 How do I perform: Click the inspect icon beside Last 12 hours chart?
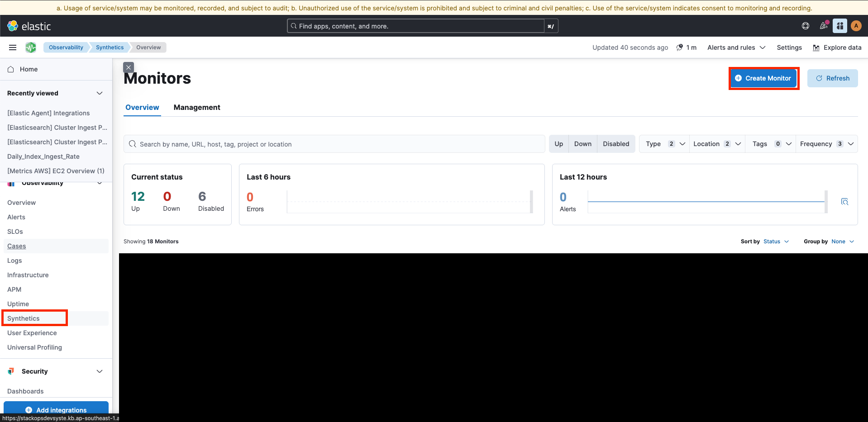click(845, 202)
